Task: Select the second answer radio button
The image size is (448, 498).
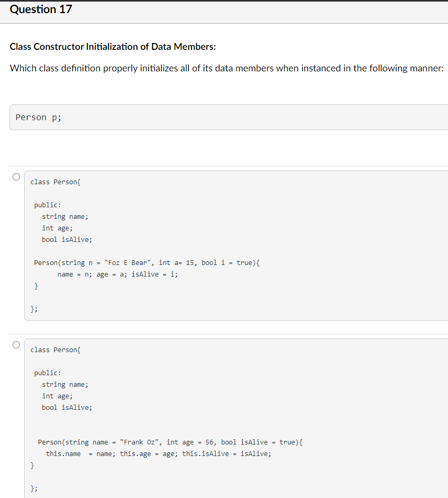Action: pyautogui.click(x=17, y=345)
